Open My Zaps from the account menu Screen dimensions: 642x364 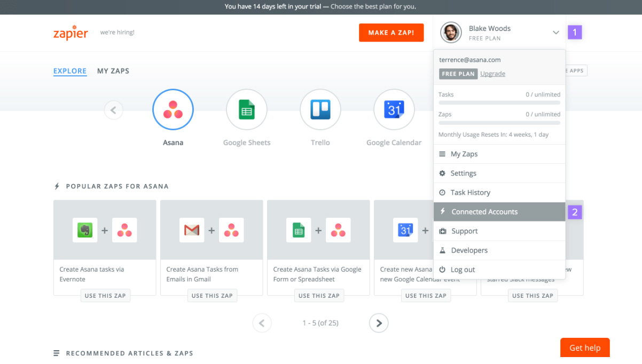499,154
